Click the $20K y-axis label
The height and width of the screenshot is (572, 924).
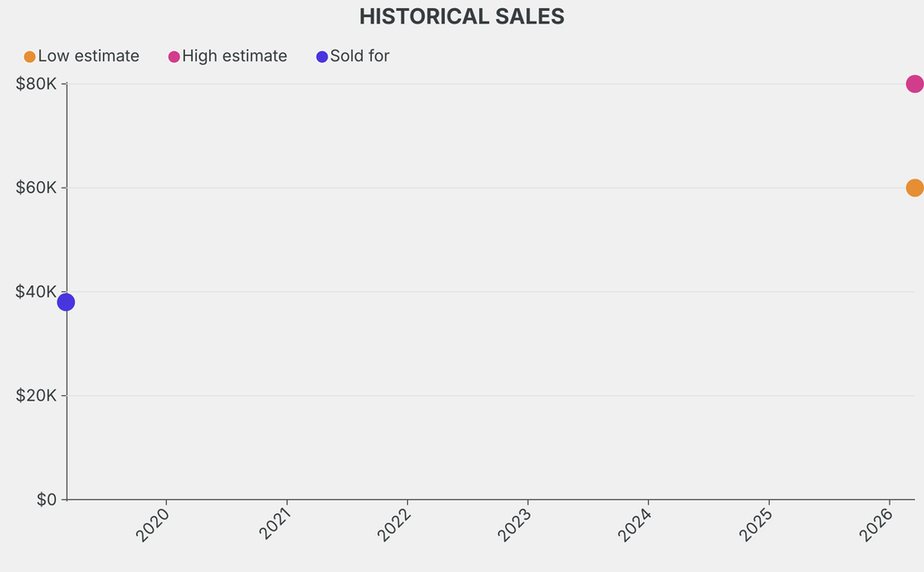(x=37, y=395)
